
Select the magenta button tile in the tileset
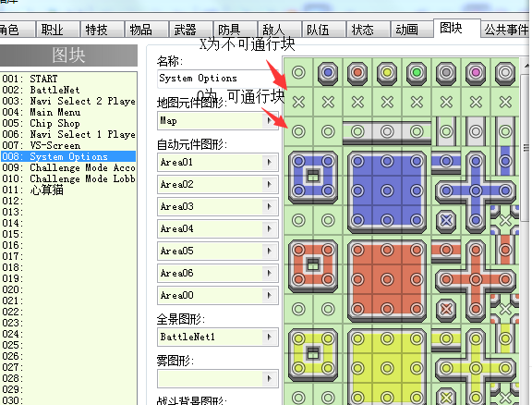click(476, 72)
